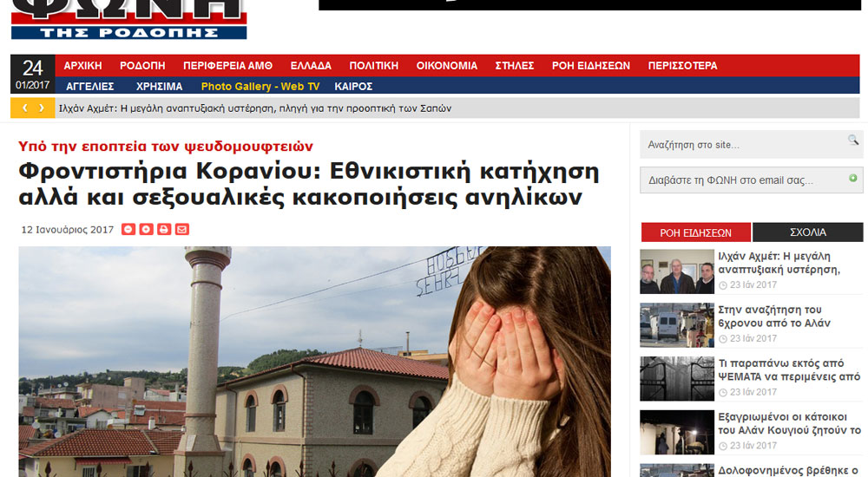This screenshot has width=868, height=477.
Task: Go to ΧΡΗΣΙΜΑ section
Action: (159, 87)
